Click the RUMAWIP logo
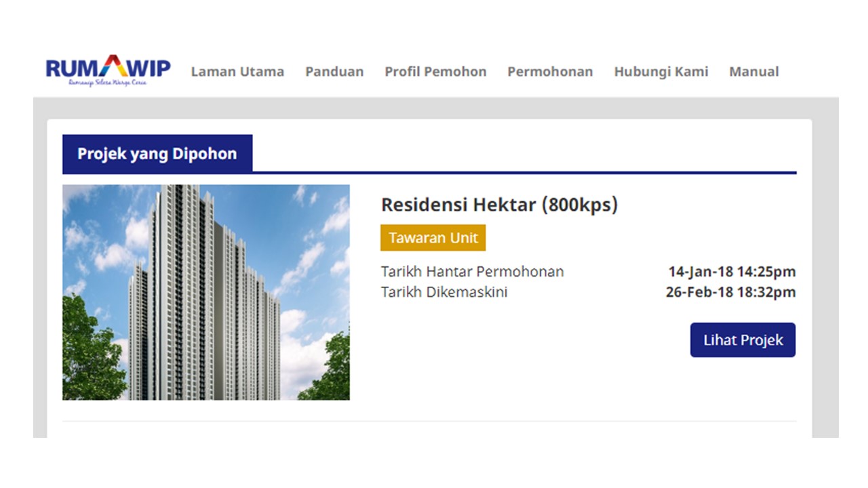This screenshot has width=868, height=488. point(108,70)
